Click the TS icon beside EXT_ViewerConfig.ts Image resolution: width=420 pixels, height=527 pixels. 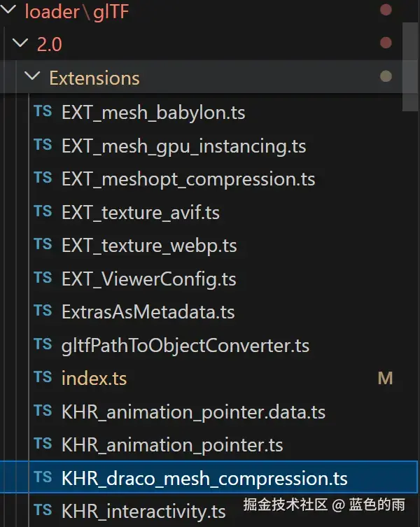tap(43, 279)
